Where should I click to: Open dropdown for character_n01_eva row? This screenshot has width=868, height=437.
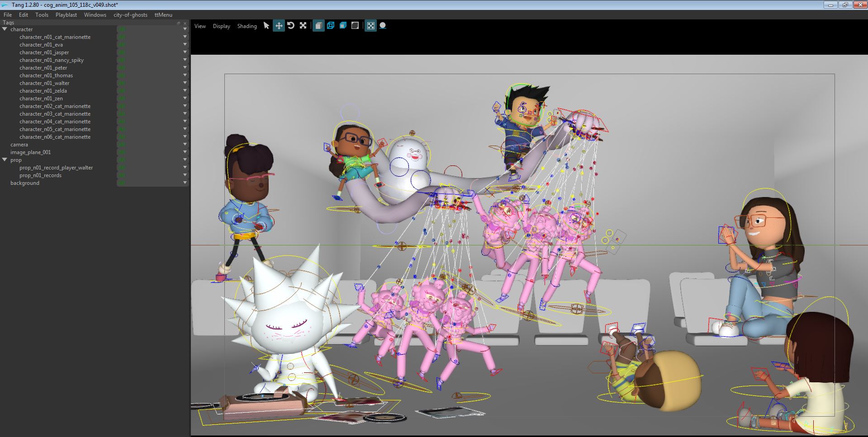(185, 45)
